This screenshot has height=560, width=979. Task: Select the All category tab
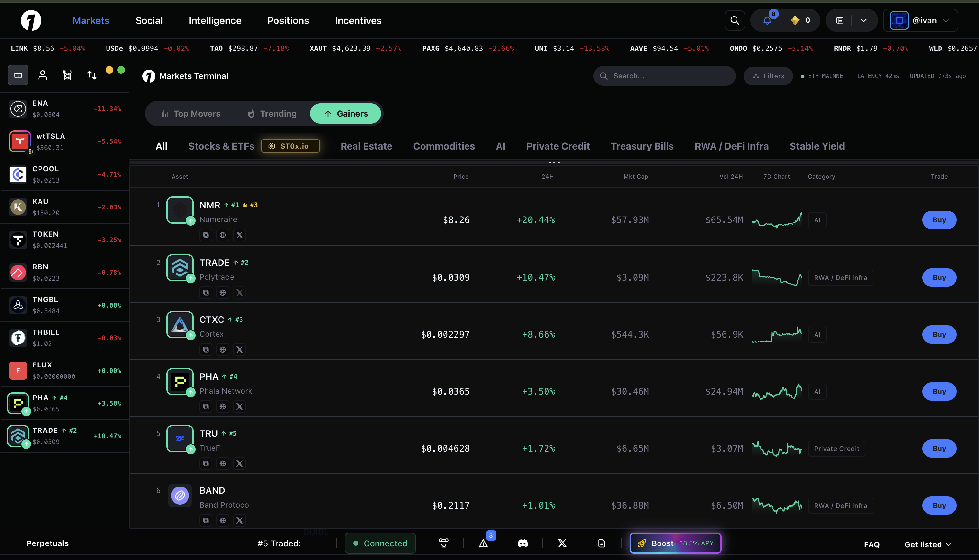pyautogui.click(x=162, y=146)
